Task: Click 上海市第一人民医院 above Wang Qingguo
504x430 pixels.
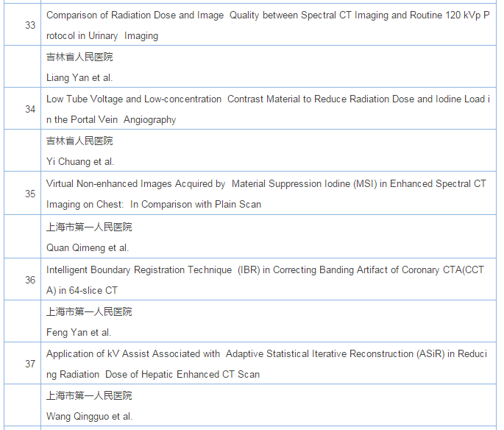Action: tap(89, 395)
